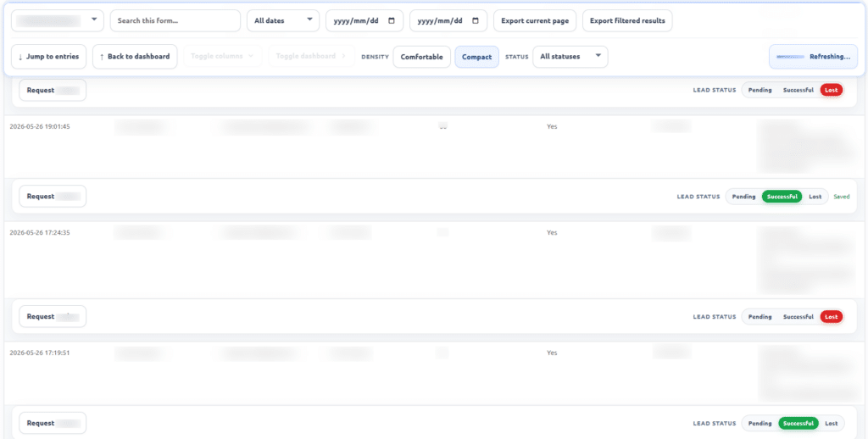
Task: Set Pending status above the 19:01:45 entry
Action: tap(760, 90)
